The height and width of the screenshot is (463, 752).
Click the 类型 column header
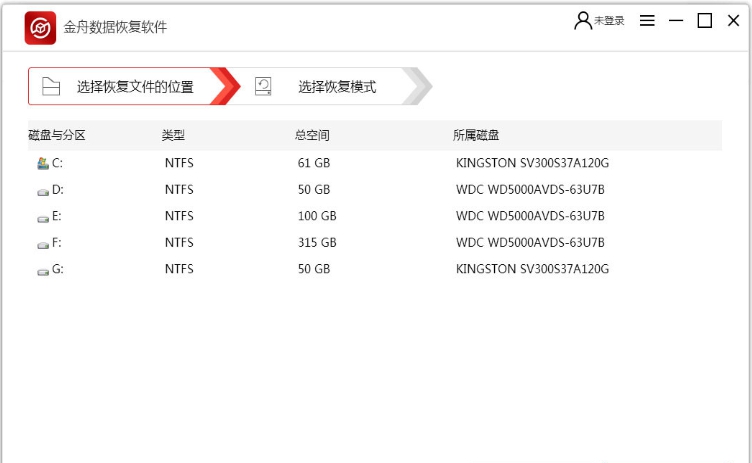[x=173, y=135]
